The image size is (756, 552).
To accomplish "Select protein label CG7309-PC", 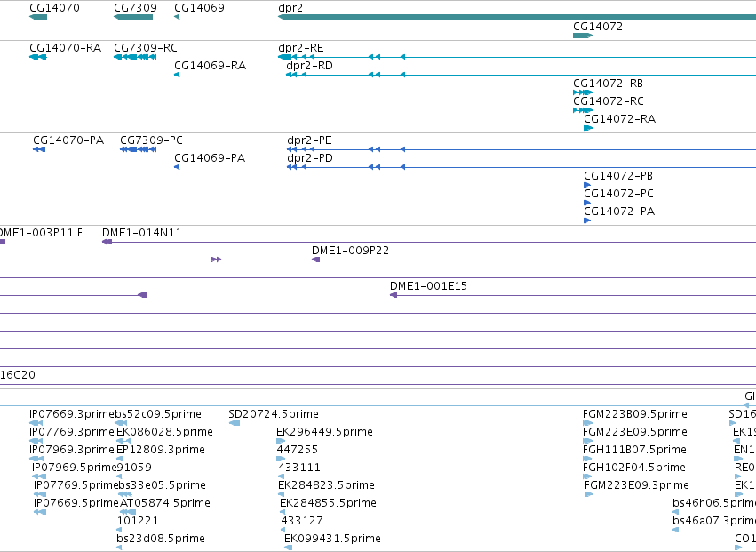I will [x=151, y=140].
